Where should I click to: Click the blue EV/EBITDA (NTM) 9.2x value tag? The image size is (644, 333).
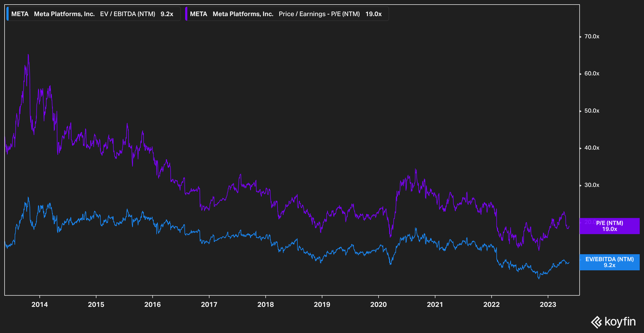point(609,262)
